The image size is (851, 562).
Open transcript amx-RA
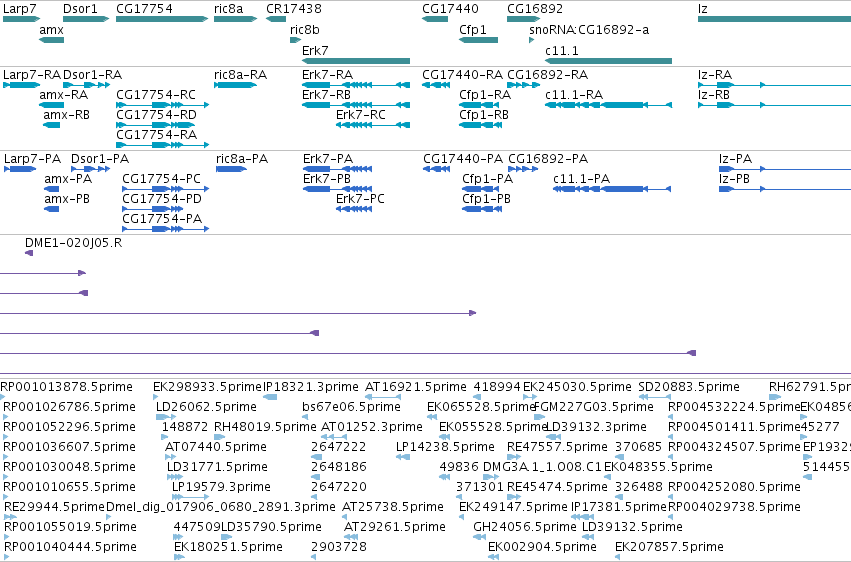coord(63,95)
